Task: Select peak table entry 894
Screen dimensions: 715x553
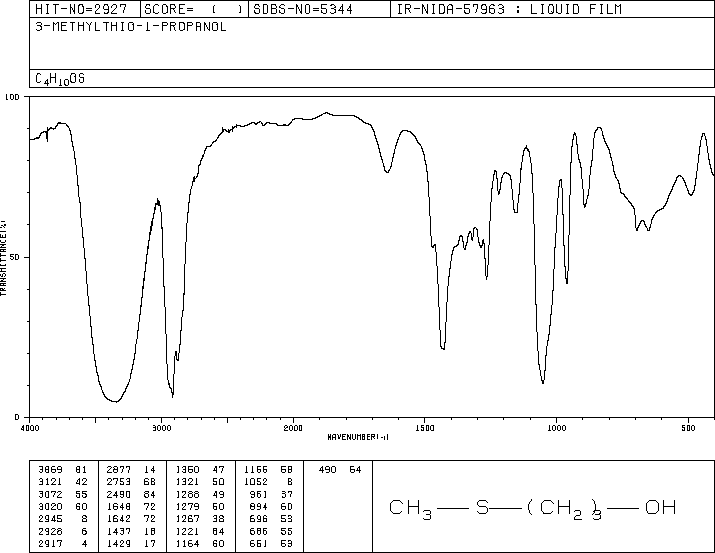Action: [259, 506]
